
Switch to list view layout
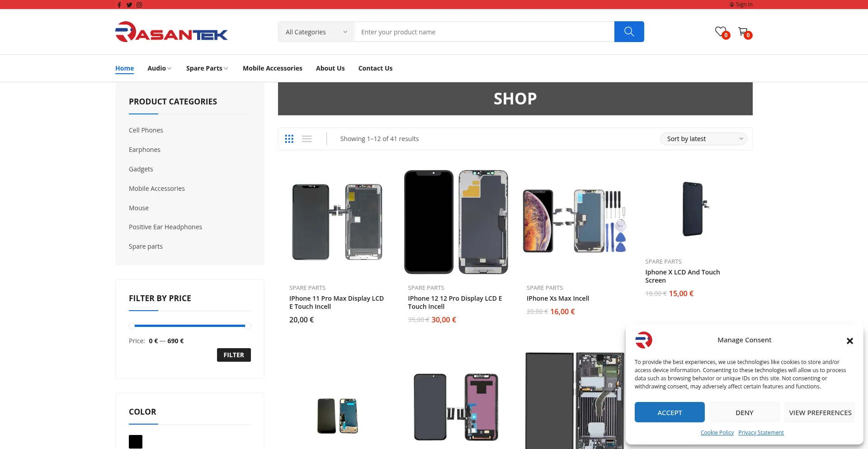[307, 139]
